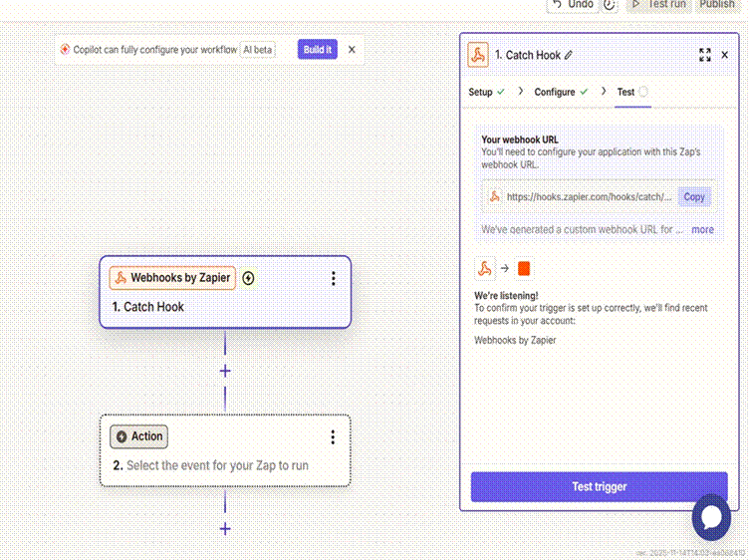Open the chat support bubble

point(711,517)
